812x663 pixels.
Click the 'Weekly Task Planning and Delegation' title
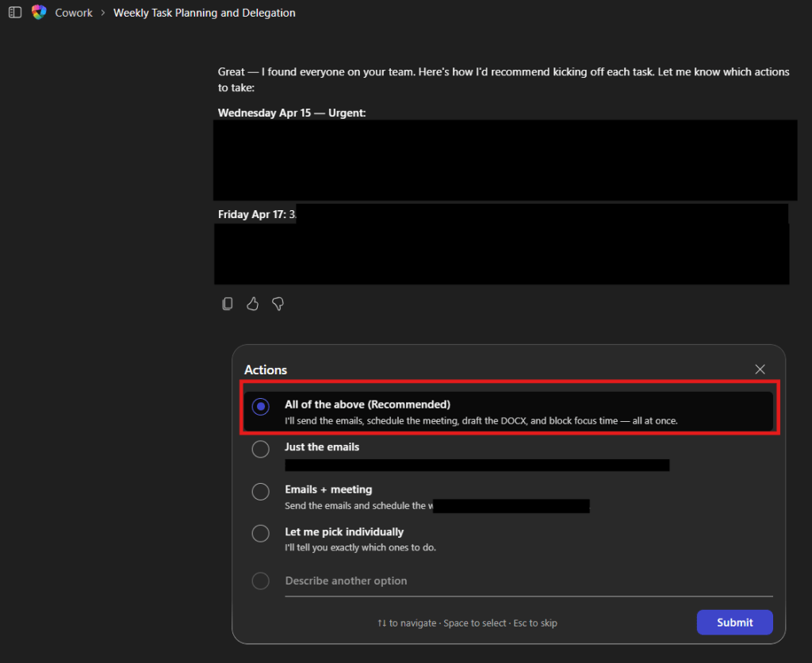click(205, 13)
